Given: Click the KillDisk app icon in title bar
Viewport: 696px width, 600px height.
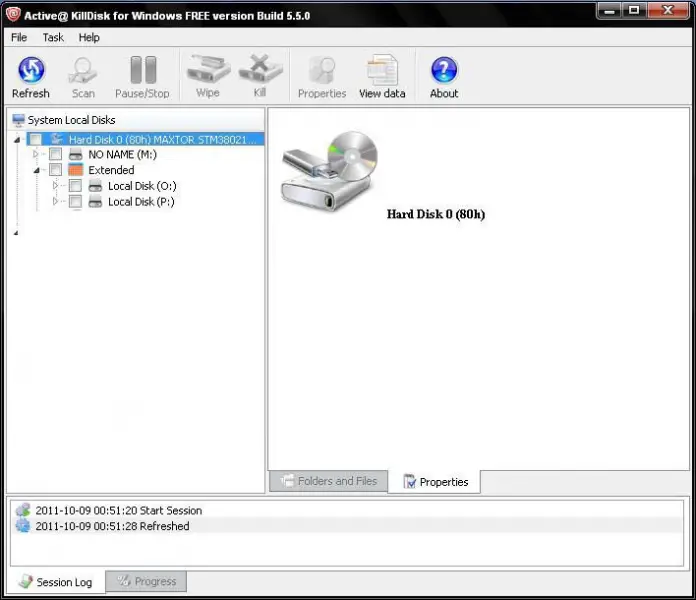Looking at the screenshot, I should click(13, 15).
